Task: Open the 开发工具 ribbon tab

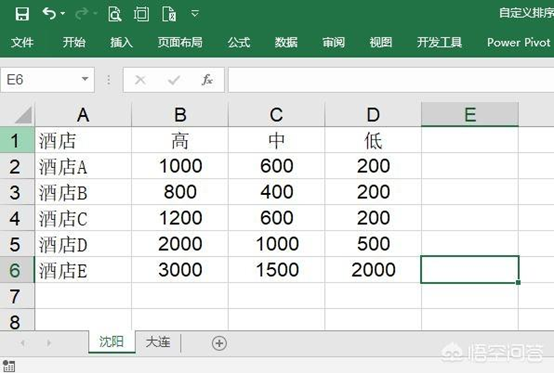Action: [x=439, y=42]
